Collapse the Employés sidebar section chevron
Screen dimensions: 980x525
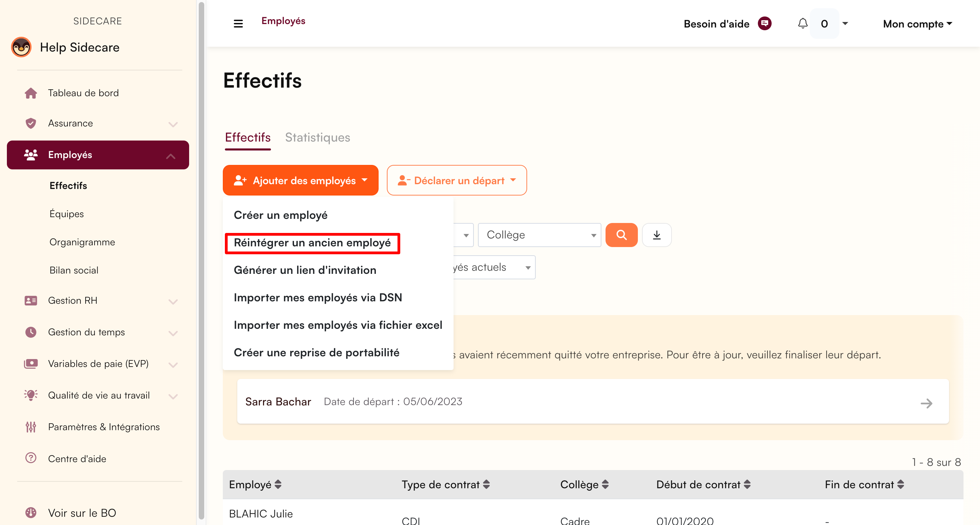click(x=171, y=156)
